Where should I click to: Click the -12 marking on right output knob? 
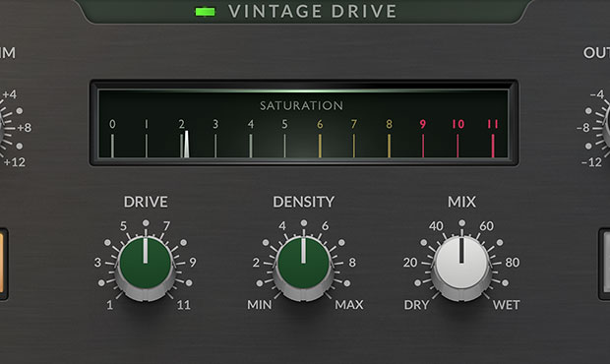(591, 161)
